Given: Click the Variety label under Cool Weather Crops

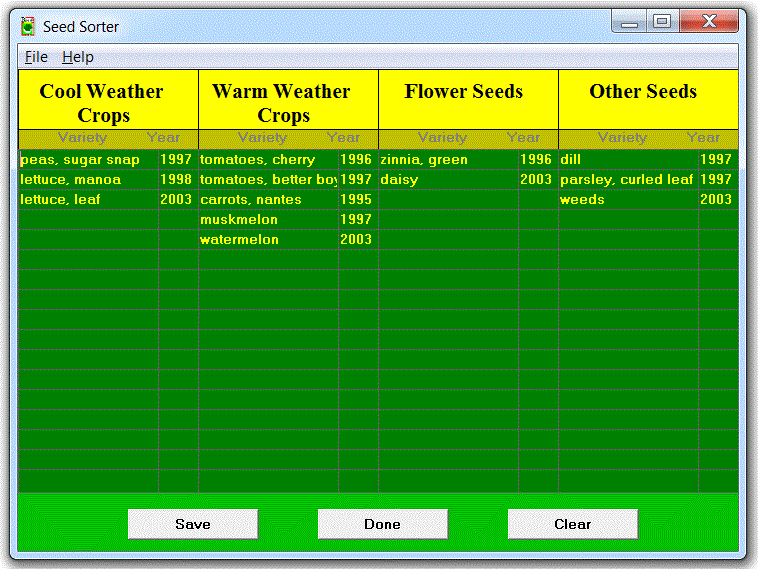Looking at the screenshot, I should (82, 138).
